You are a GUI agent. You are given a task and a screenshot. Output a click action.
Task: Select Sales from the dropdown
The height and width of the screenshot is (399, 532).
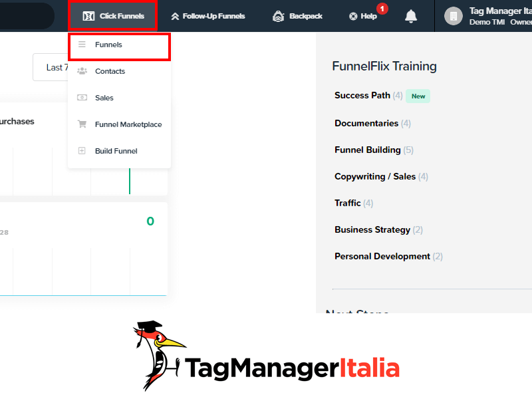pos(120,98)
